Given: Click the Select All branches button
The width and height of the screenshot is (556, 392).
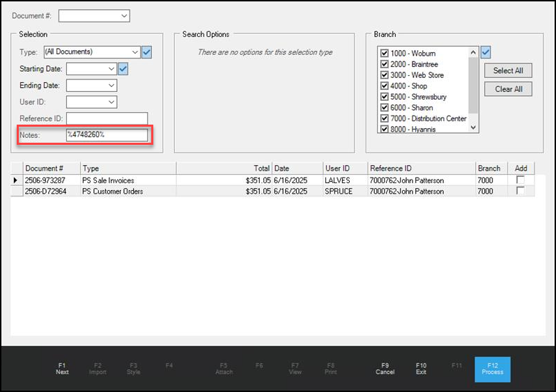Looking at the screenshot, I should pyautogui.click(x=508, y=70).
